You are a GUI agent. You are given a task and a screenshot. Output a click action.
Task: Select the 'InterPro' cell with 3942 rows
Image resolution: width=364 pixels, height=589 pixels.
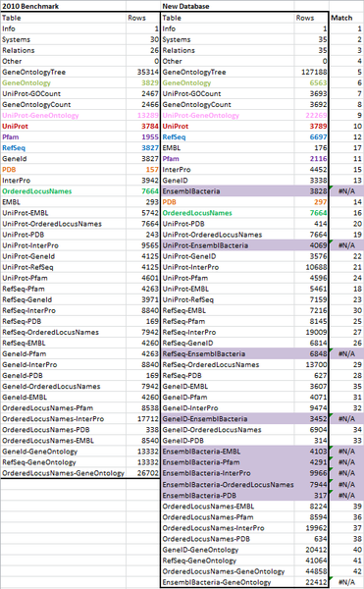click(63, 181)
